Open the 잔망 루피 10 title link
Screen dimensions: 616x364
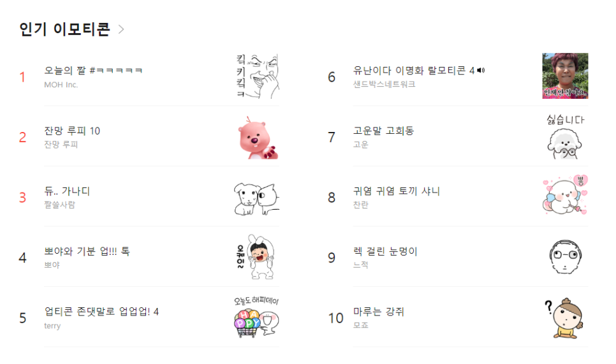[x=72, y=131]
